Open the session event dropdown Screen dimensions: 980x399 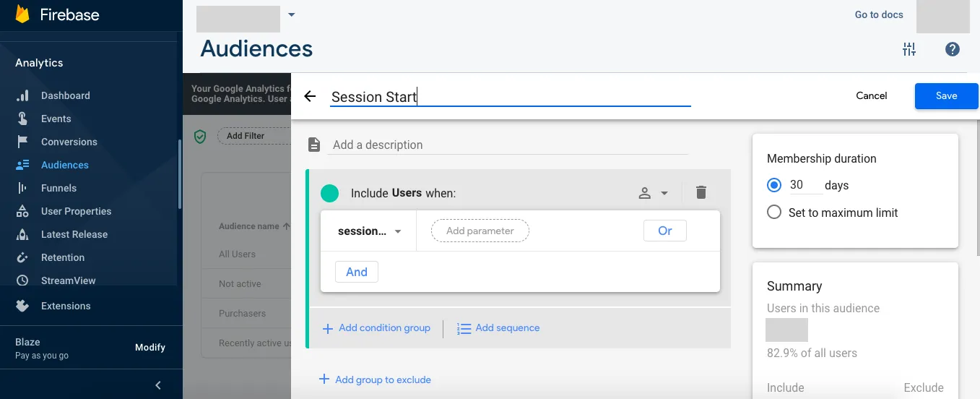pyautogui.click(x=369, y=231)
